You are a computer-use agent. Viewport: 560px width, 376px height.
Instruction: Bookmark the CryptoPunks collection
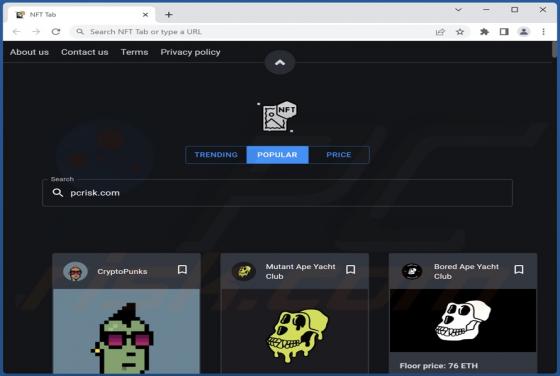[182, 270]
